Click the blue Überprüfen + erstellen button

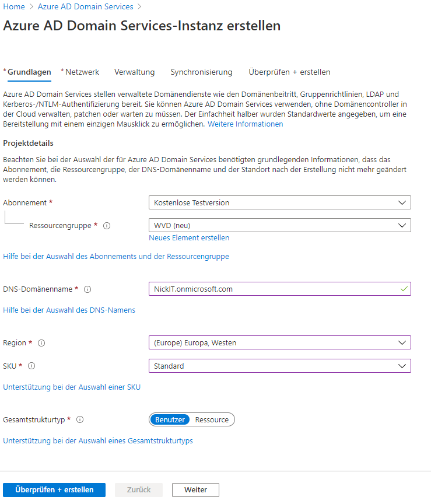pyautogui.click(x=54, y=490)
